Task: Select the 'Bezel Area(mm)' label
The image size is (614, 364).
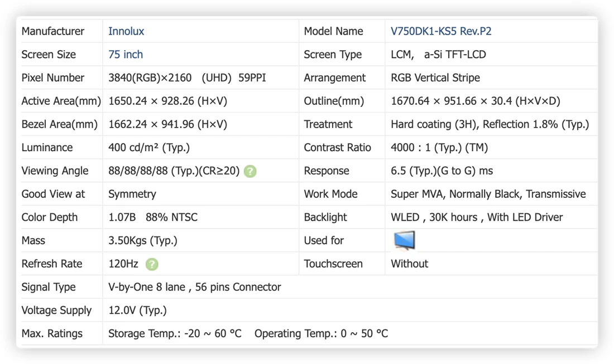Action: pos(60,124)
